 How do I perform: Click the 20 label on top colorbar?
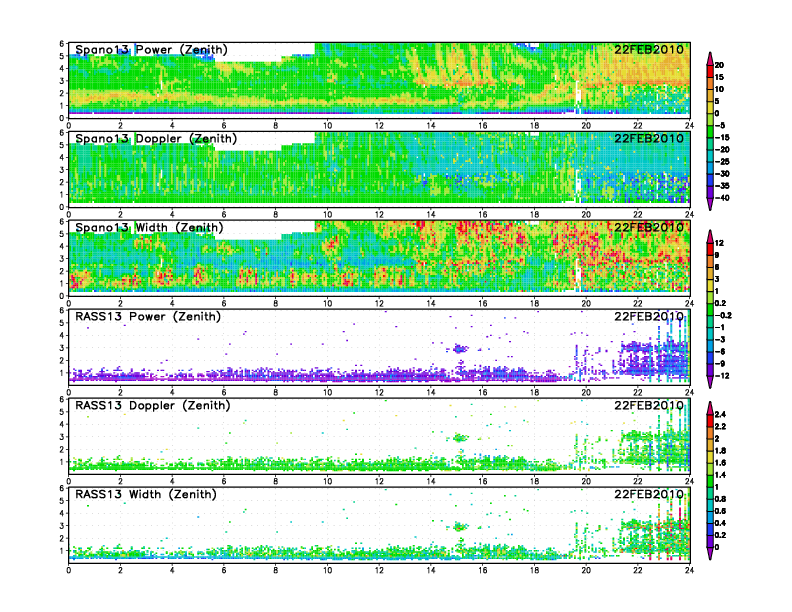[x=719, y=65]
